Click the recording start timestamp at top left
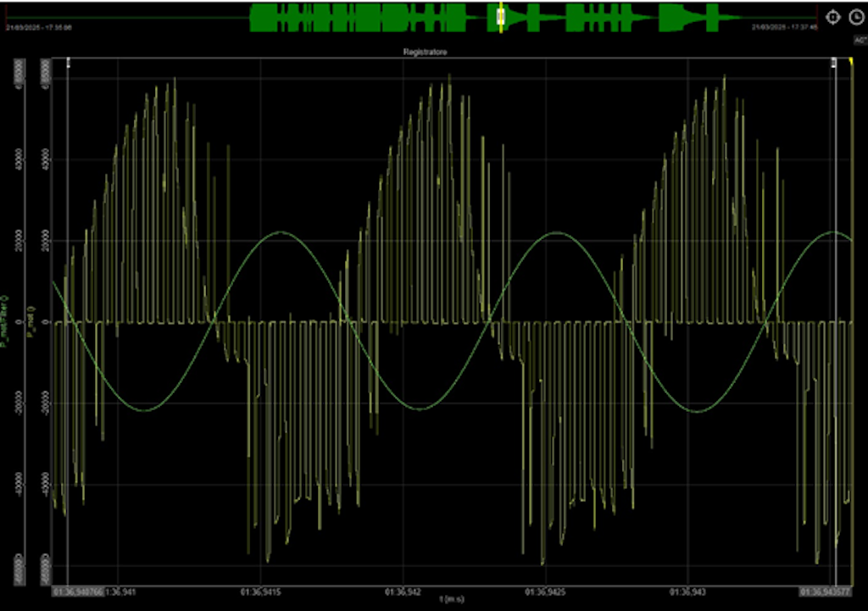This screenshot has height=611, width=868. pyautogui.click(x=39, y=27)
